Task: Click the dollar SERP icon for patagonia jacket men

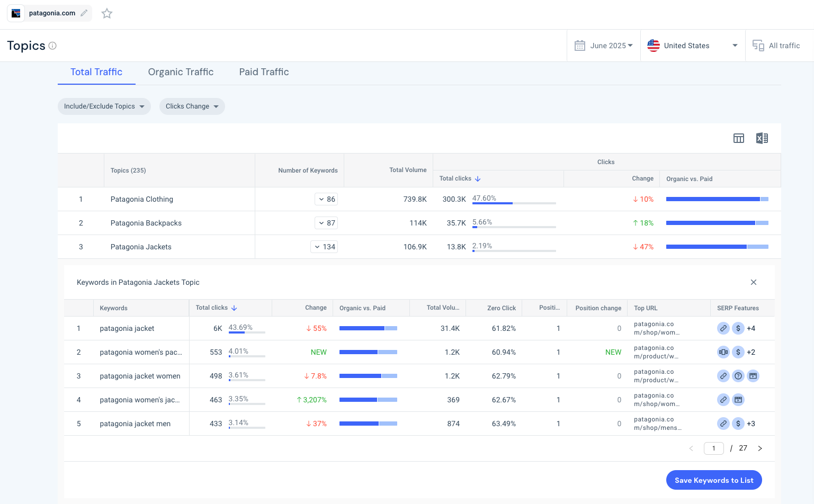Action: (x=738, y=424)
